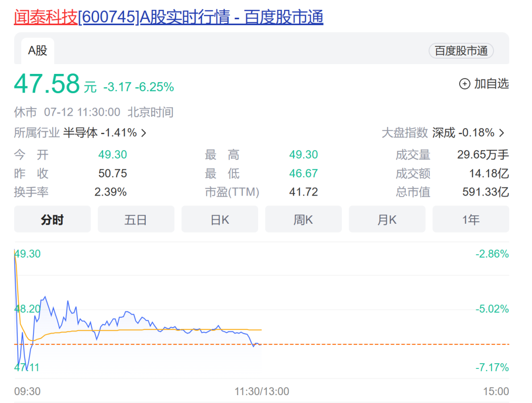The image size is (532, 403).
Task: Click the current price 47.58
Action: point(47,84)
